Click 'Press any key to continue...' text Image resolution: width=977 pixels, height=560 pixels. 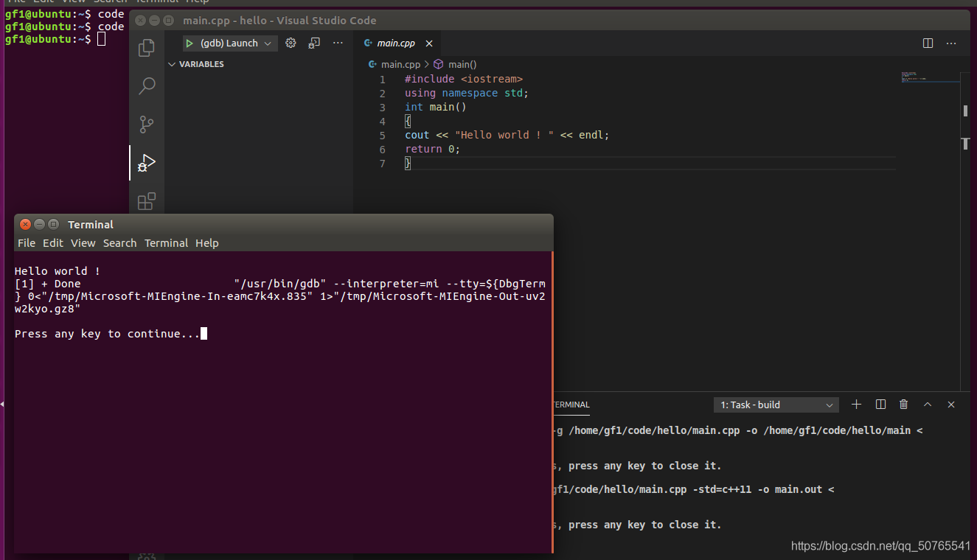coord(108,334)
